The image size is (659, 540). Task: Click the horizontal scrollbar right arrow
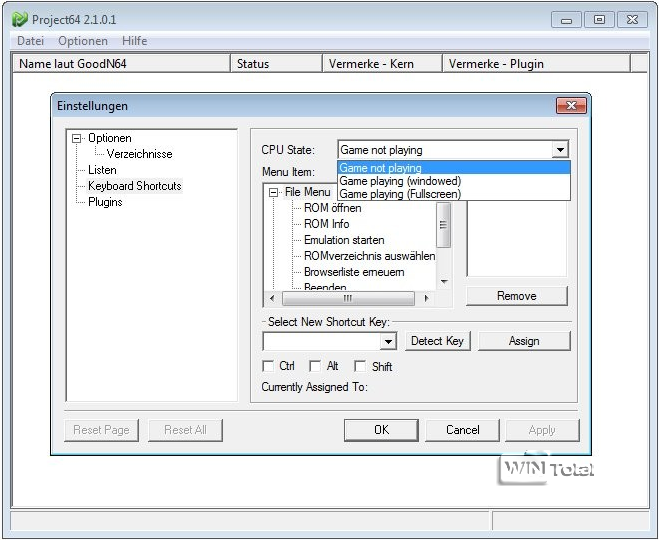point(427,298)
